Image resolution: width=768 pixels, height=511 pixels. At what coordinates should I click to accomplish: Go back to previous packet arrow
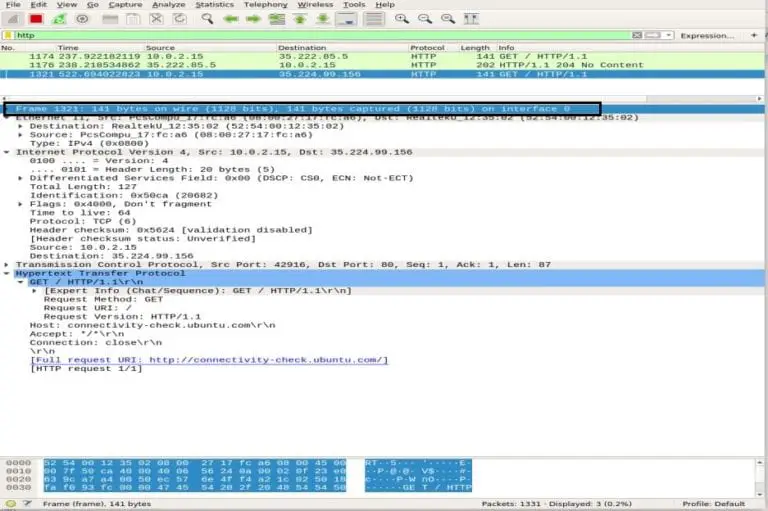pos(231,19)
